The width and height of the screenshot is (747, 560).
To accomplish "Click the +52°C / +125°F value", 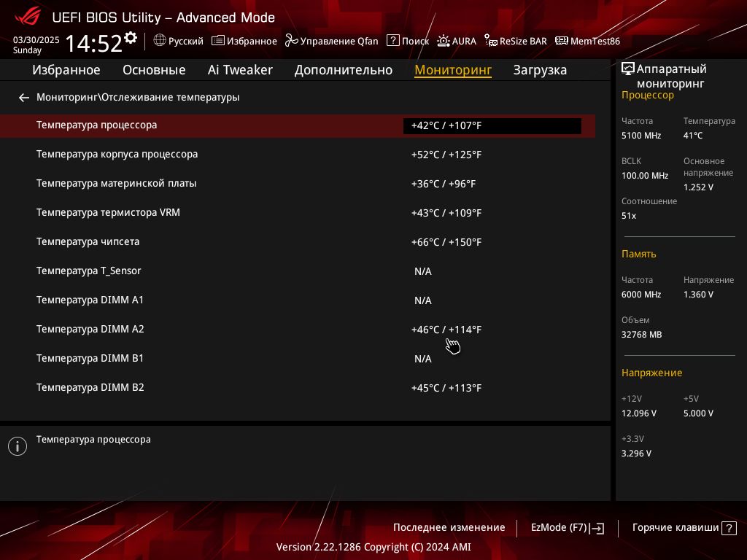I will 446,155.
